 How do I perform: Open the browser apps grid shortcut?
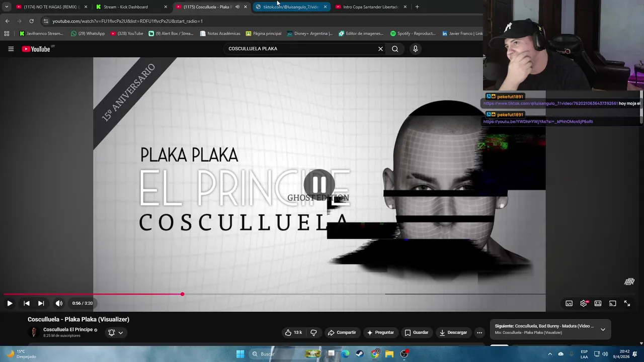tap(7, 34)
